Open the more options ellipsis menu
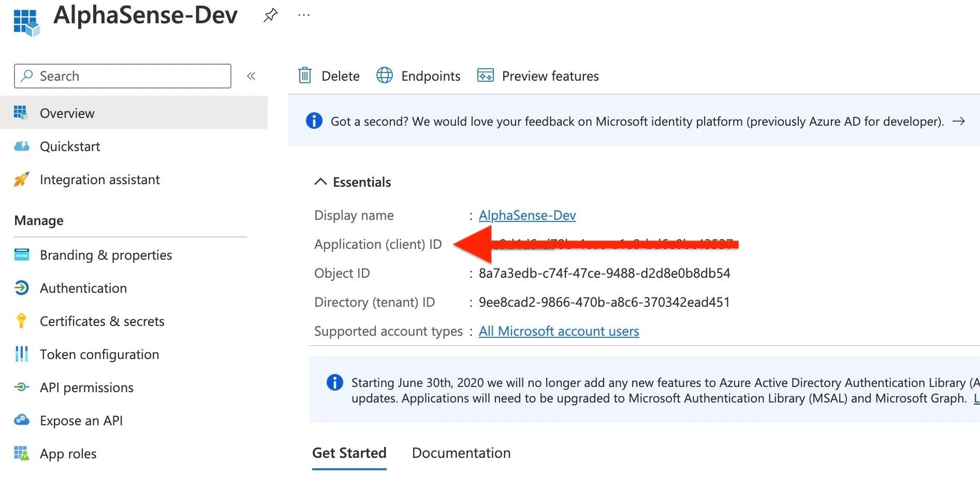The height and width of the screenshot is (477, 980). pos(304,16)
